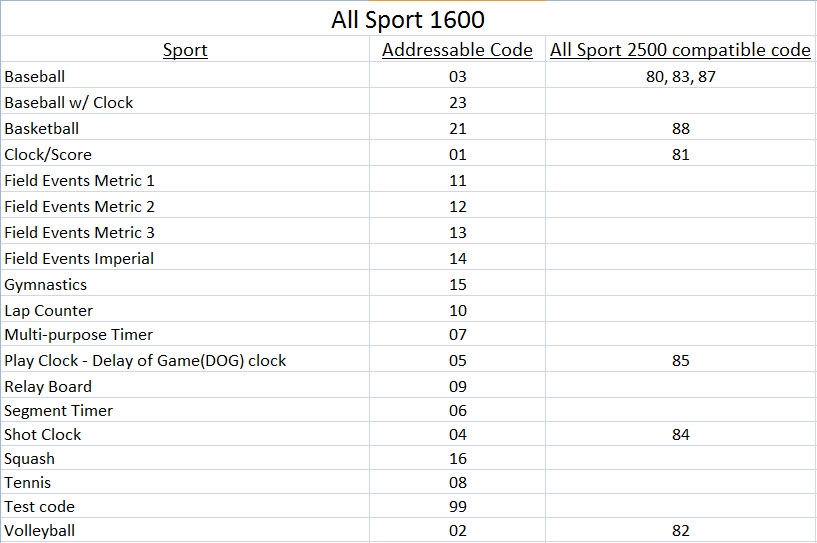This screenshot has width=817, height=543.
Task: Click the "80, 83, 87" compatible code cell
Action: coord(680,76)
